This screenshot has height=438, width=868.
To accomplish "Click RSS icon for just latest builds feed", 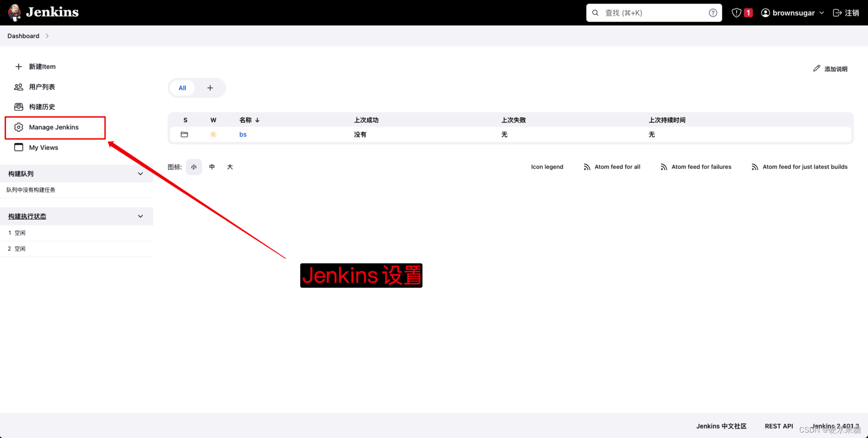I will point(755,167).
